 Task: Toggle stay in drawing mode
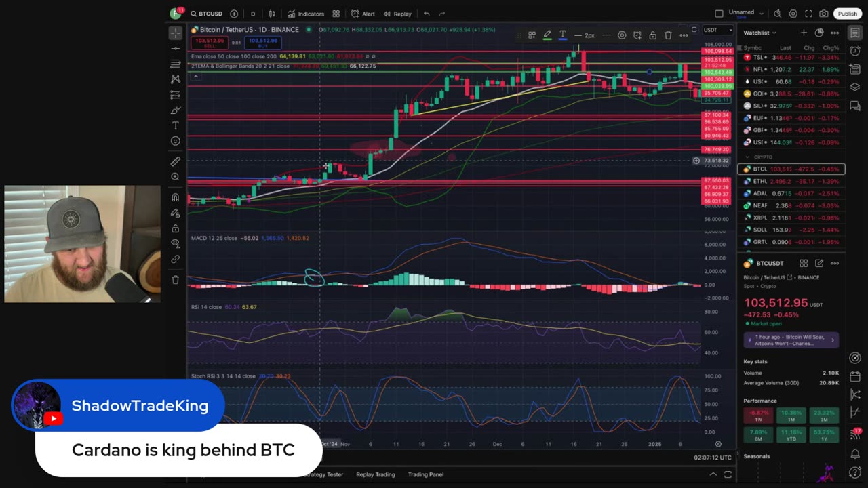(176, 213)
